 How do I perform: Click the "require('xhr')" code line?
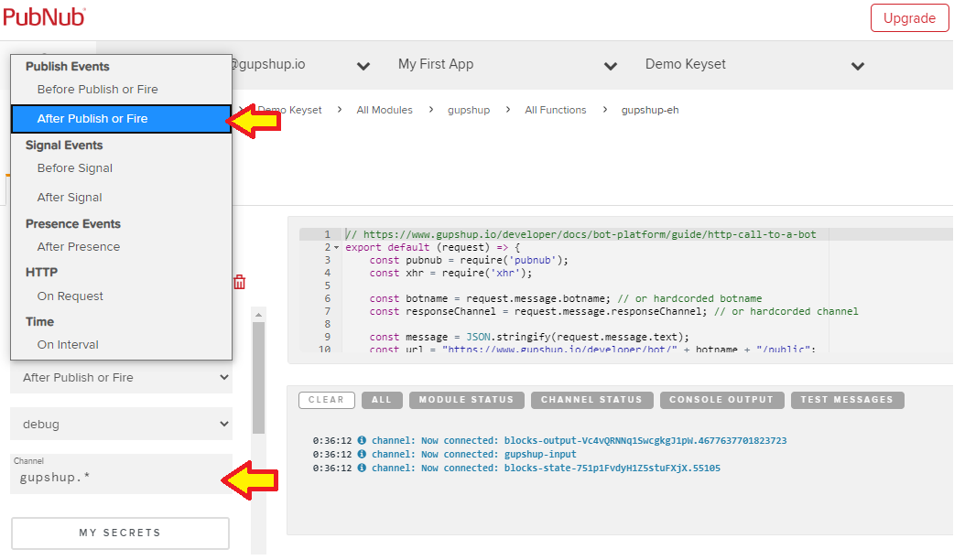coord(450,273)
